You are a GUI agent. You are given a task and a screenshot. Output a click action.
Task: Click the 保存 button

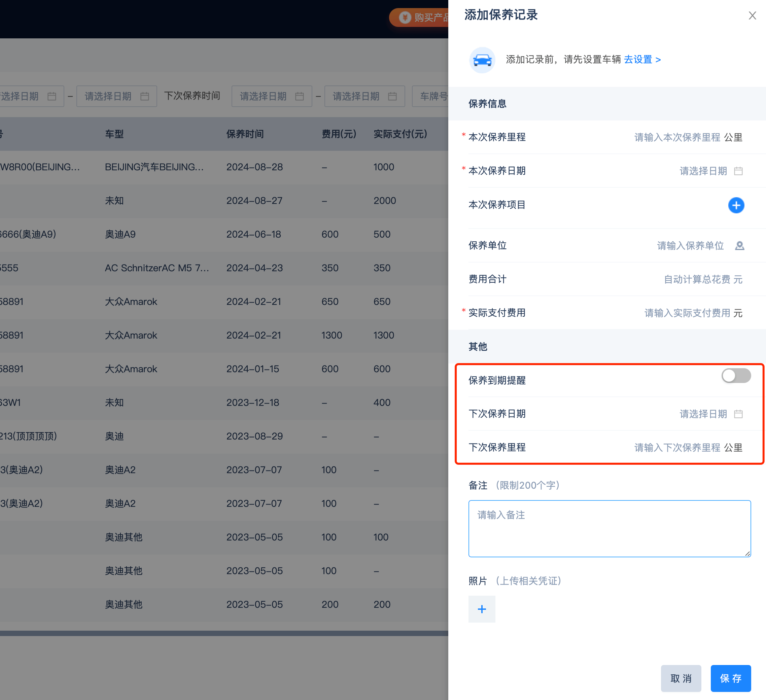tap(731, 678)
